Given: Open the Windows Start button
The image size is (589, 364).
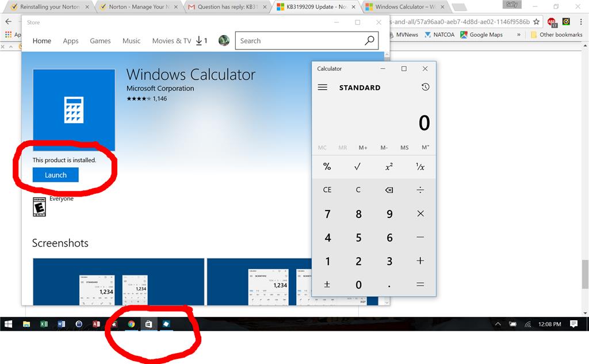Looking at the screenshot, I should (8, 324).
